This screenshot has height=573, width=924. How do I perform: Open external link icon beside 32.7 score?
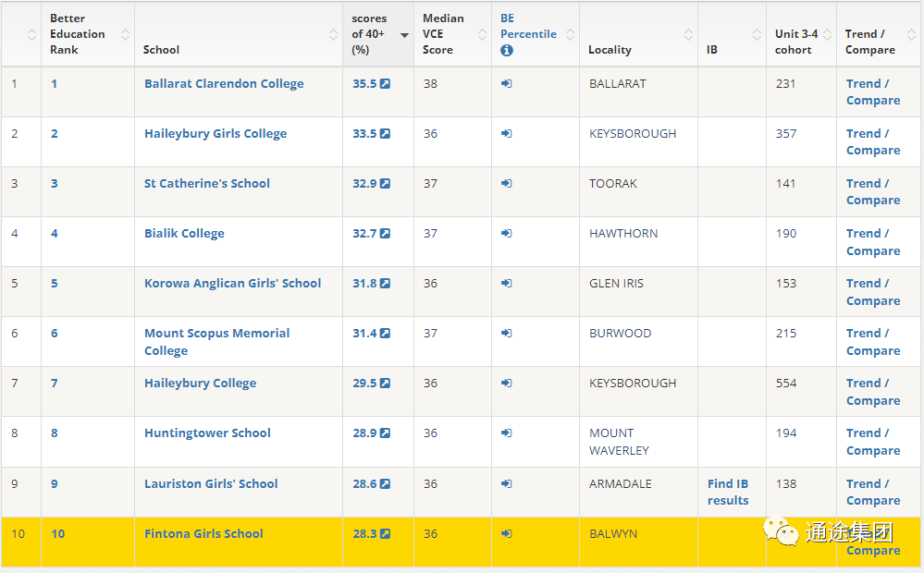pyautogui.click(x=385, y=234)
